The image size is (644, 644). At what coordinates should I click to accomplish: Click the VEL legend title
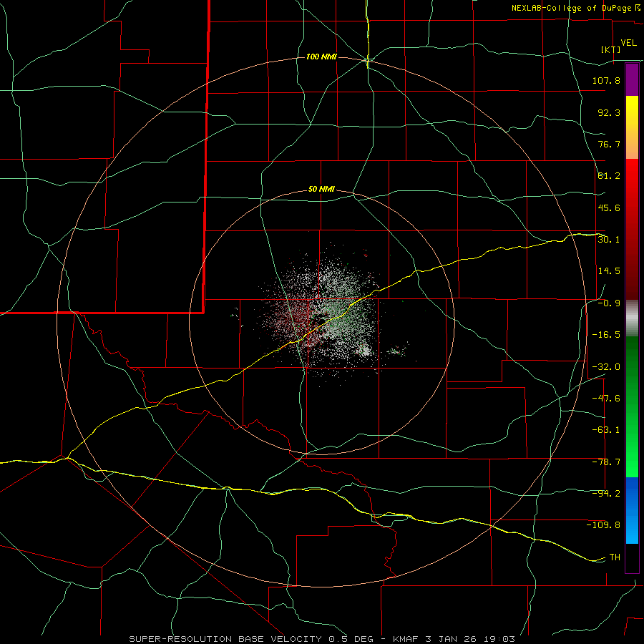coord(628,43)
